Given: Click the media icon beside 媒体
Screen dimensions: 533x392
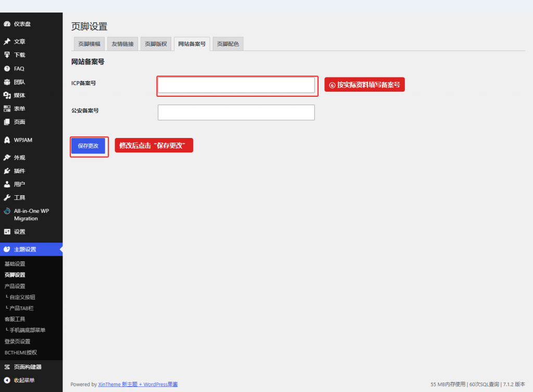Looking at the screenshot, I should (7, 95).
